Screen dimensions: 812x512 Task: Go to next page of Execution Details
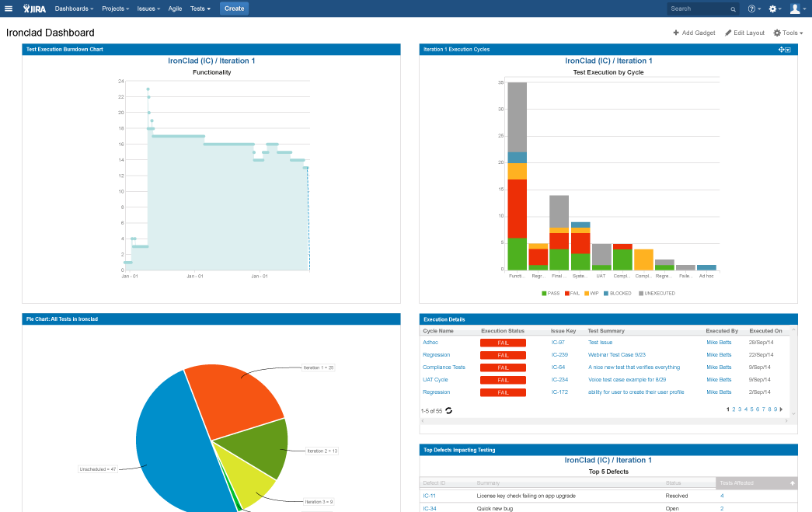pos(781,409)
